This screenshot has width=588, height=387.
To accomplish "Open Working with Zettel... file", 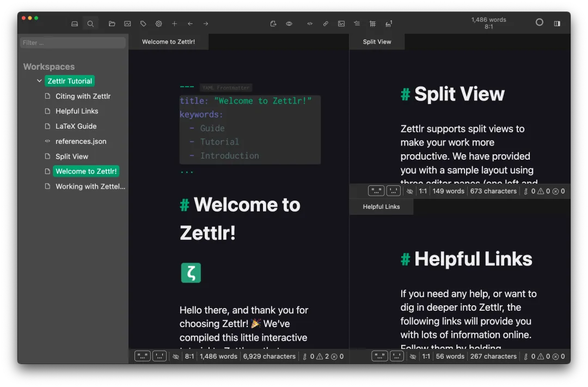I will point(90,186).
